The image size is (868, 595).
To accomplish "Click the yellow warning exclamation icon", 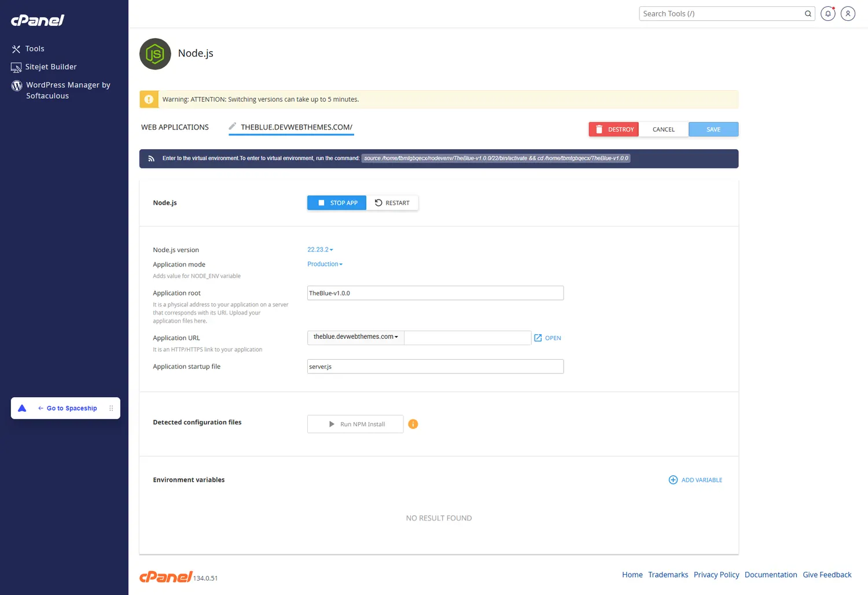I will pyautogui.click(x=149, y=99).
